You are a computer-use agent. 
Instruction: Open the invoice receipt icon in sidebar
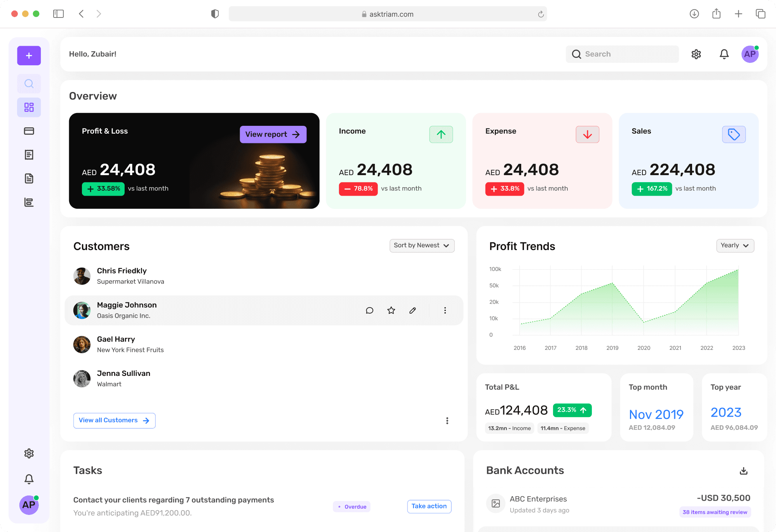point(29,155)
